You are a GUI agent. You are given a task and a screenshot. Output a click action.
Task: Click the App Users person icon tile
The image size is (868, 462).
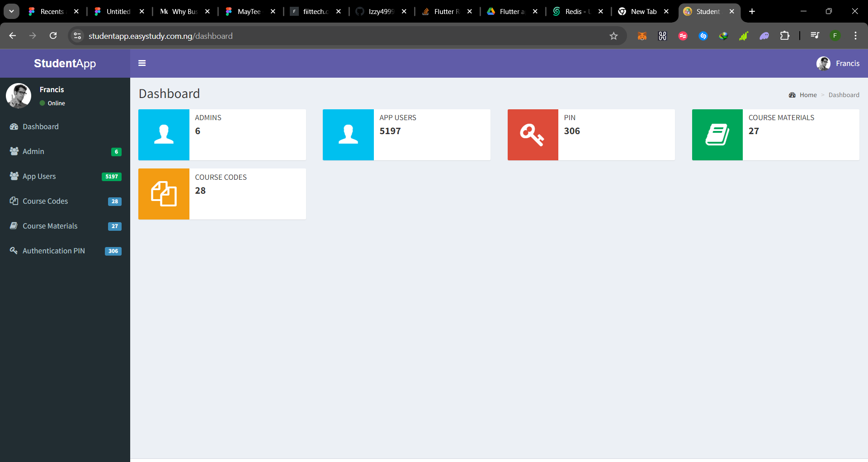click(348, 135)
